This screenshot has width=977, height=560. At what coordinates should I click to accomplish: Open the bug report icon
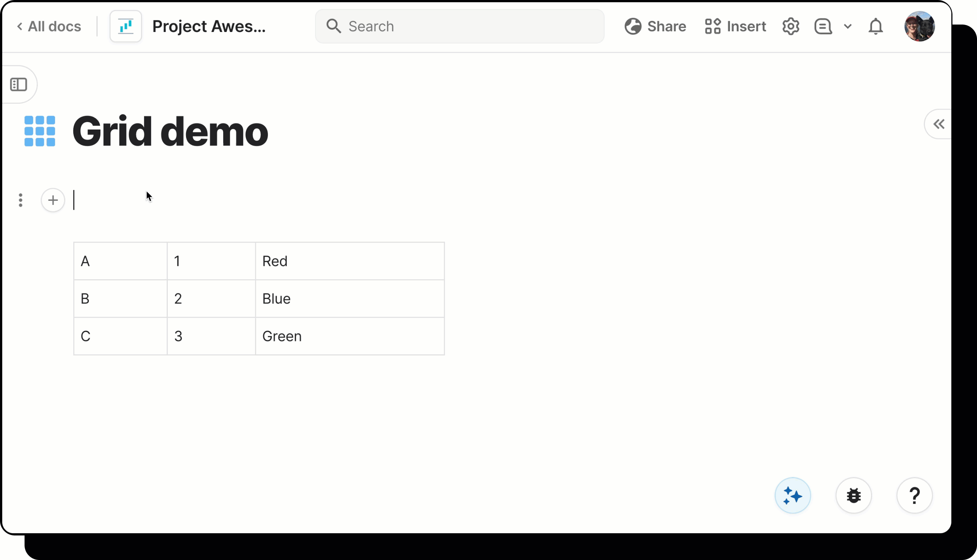[853, 495]
